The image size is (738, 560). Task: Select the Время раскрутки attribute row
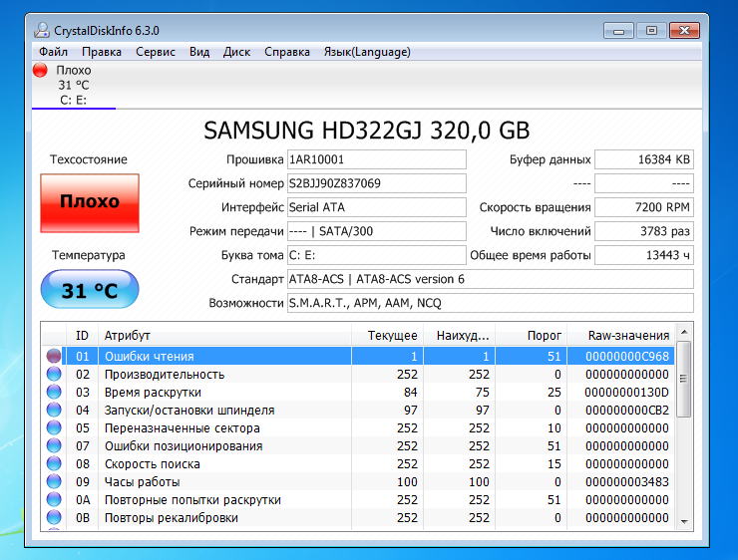coord(358,392)
